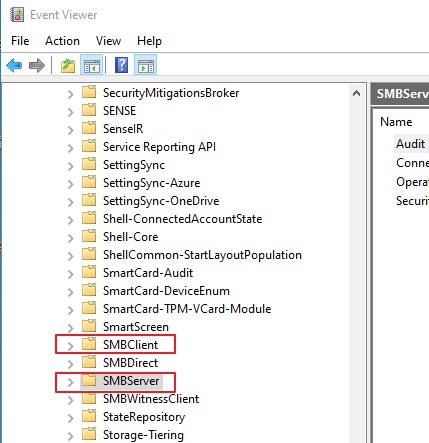Screen dimensions: 429x443
Task: Select the SenseIR tree item
Action: click(x=123, y=129)
